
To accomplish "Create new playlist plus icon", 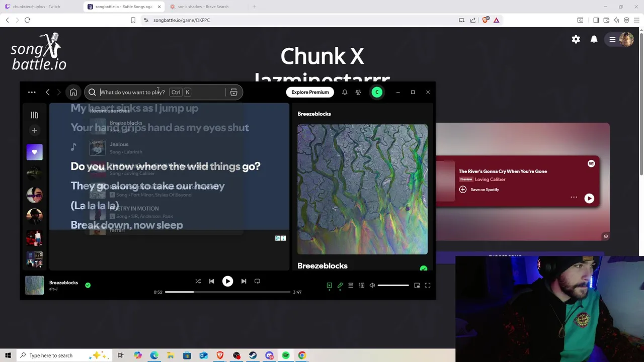I will click(x=34, y=131).
